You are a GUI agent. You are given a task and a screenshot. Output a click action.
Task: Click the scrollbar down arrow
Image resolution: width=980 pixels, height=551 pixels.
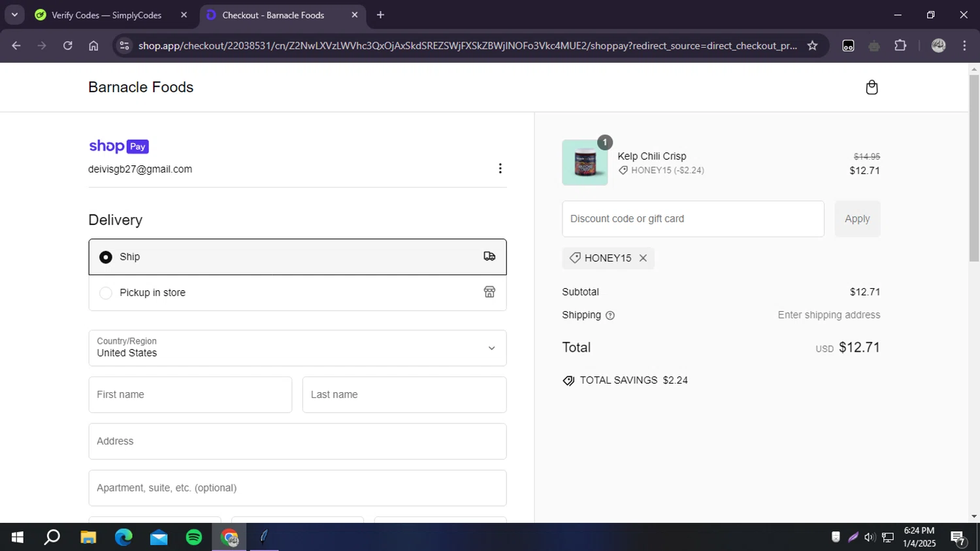974,516
